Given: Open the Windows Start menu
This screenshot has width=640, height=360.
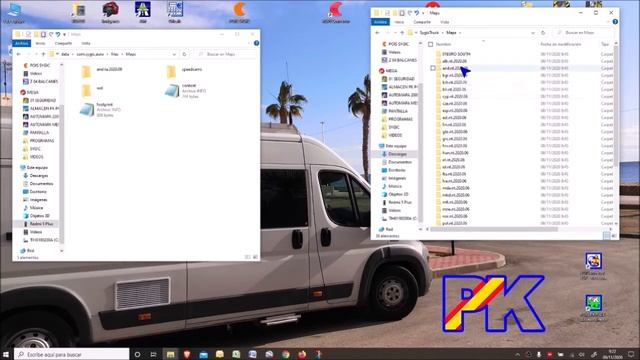Looking at the screenshot, I should [x=6, y=354].
